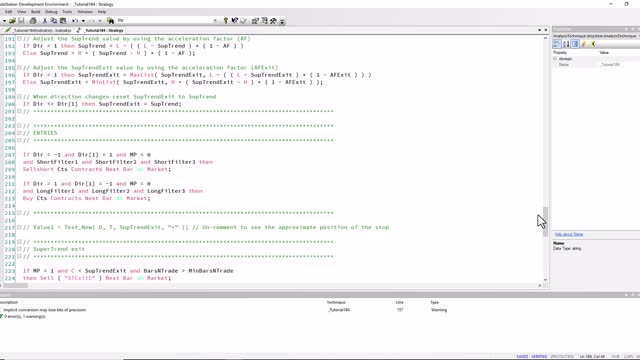Open the Debug menu

point(51,12)
